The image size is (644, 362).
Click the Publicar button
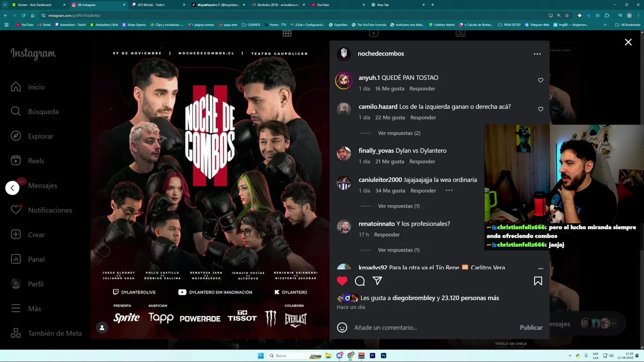[x=531, y=328]
